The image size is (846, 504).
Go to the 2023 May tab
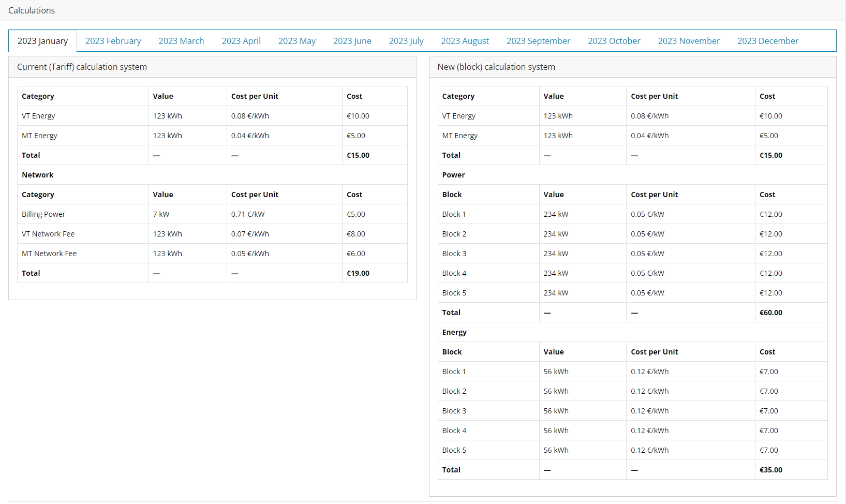point(297,41)
